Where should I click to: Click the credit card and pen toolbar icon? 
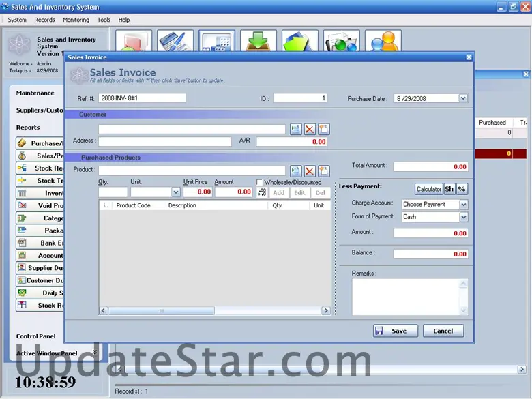[175, 41]
